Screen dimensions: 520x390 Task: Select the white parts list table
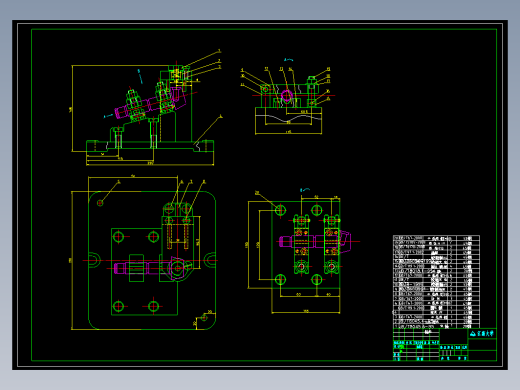[436, 282]
